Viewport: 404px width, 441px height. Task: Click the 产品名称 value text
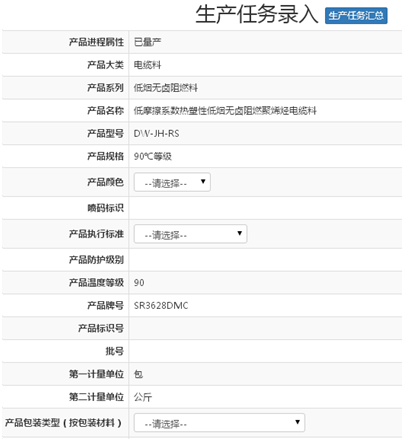click(x=225, y=111)
